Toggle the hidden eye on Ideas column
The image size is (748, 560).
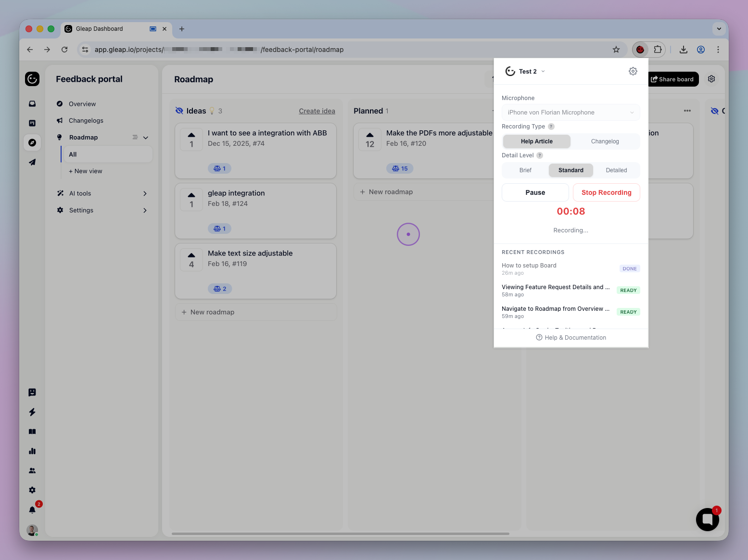pos(179,111)
